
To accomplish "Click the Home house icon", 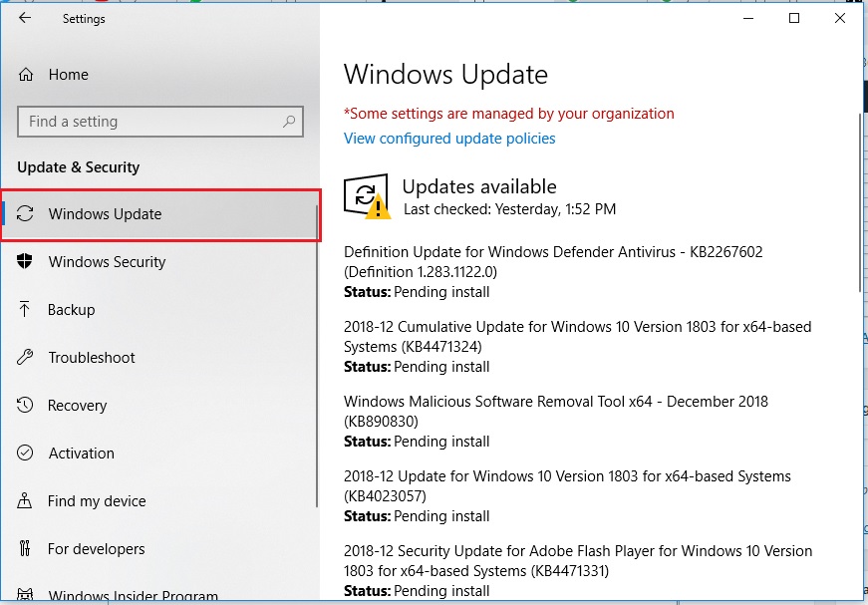I will (27, 75).
